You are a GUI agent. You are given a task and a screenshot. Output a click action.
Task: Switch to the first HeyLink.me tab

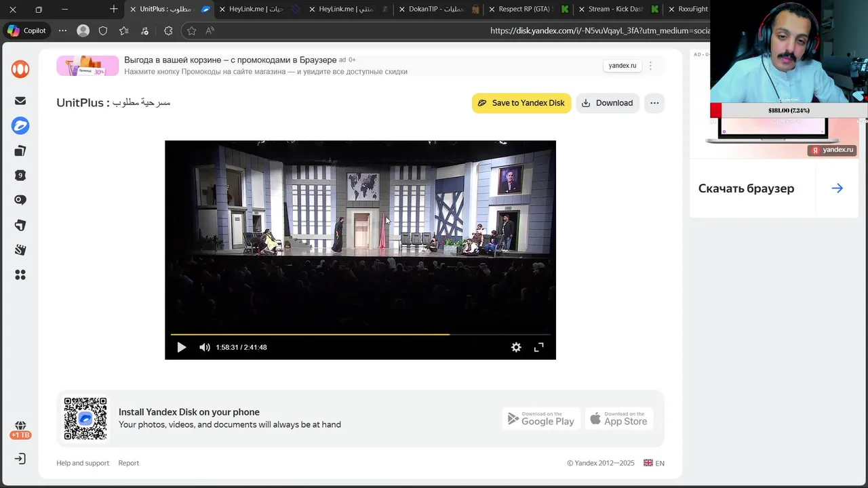click(x=258, y=9)
